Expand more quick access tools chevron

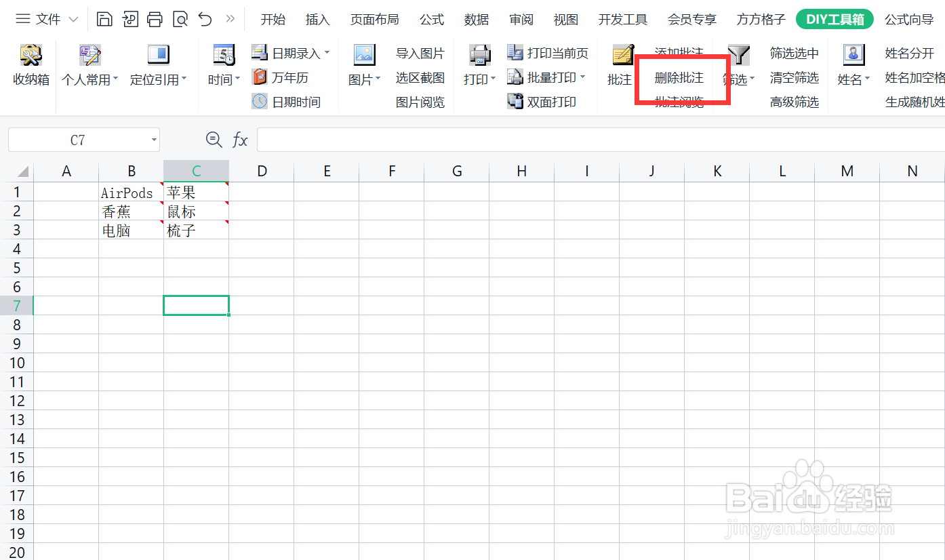tap(230, 19)
